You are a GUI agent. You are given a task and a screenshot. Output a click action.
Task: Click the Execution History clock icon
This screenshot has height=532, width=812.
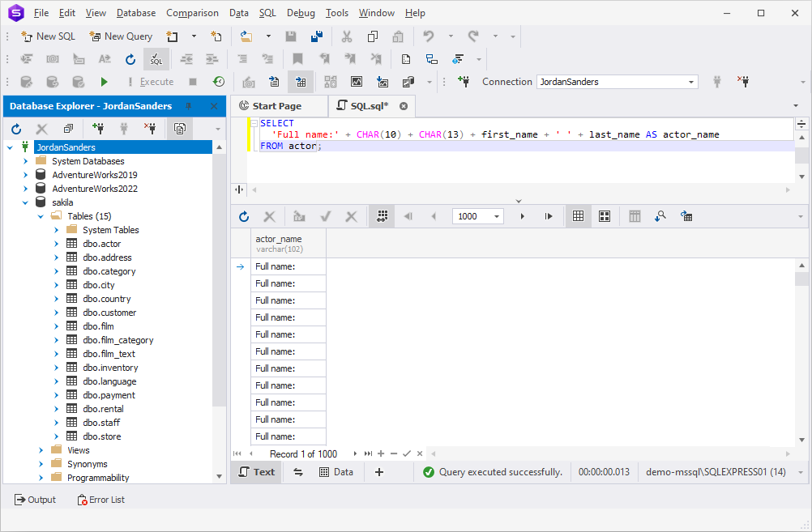click(x=219, y=82)
